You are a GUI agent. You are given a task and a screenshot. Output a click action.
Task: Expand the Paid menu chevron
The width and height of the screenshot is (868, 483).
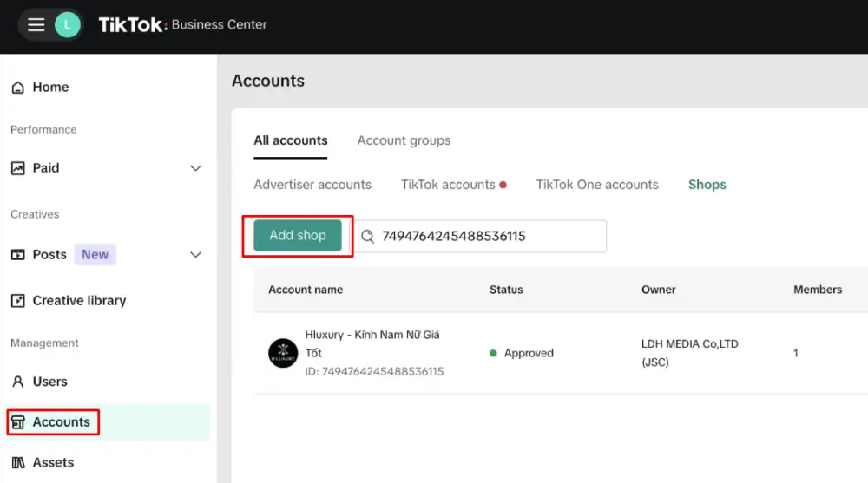tap(195, 168)
